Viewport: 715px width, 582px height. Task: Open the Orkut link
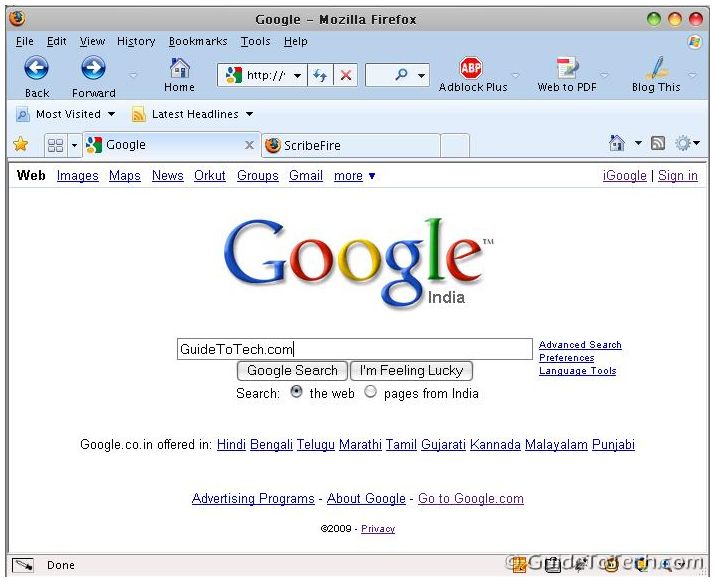210,176
